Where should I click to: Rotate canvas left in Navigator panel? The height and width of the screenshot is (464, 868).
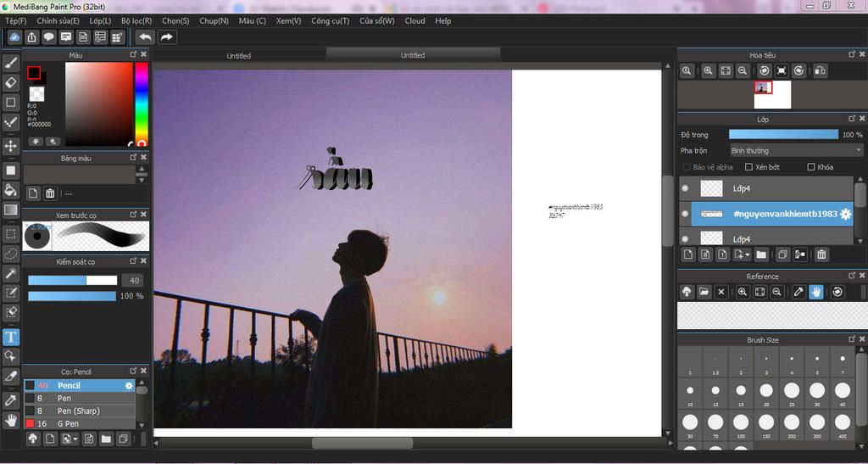pyautogui.click(x=765, y=71)
